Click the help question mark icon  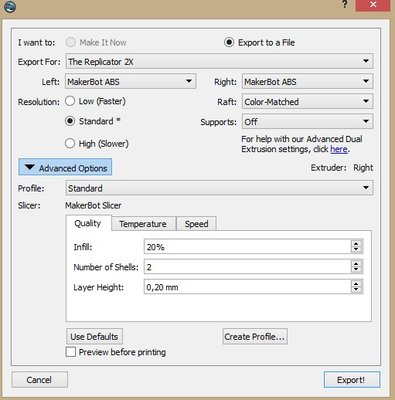tap(345, 4)
